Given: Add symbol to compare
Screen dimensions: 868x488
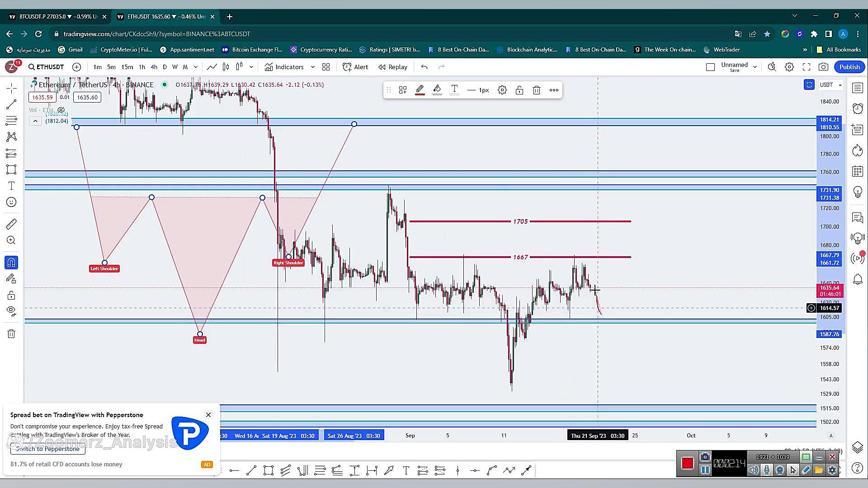Looking at the screenshot, I should [x=77, y=67].
